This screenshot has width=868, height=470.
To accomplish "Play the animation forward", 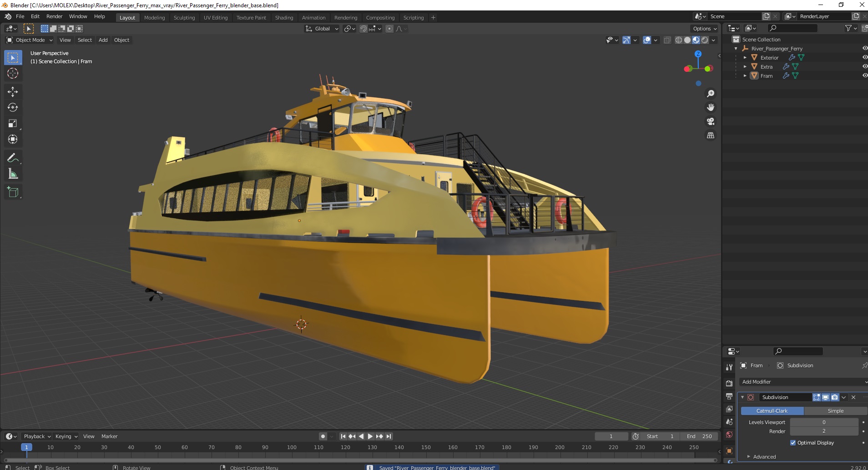I will click(370, 436).
